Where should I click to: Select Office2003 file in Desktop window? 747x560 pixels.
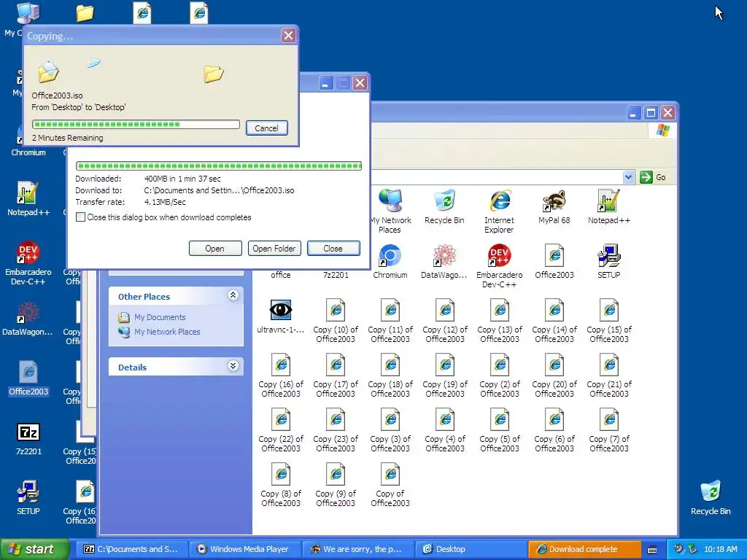point(554,262)
